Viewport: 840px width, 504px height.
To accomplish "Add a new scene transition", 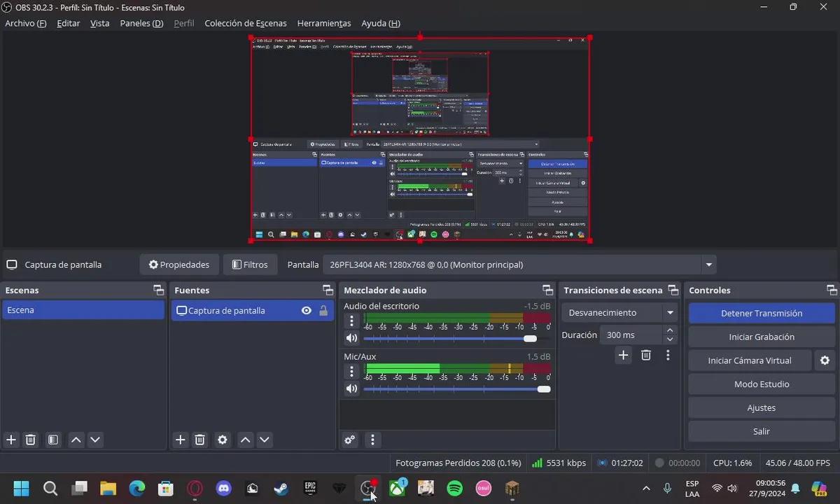I will coord(623,355).
